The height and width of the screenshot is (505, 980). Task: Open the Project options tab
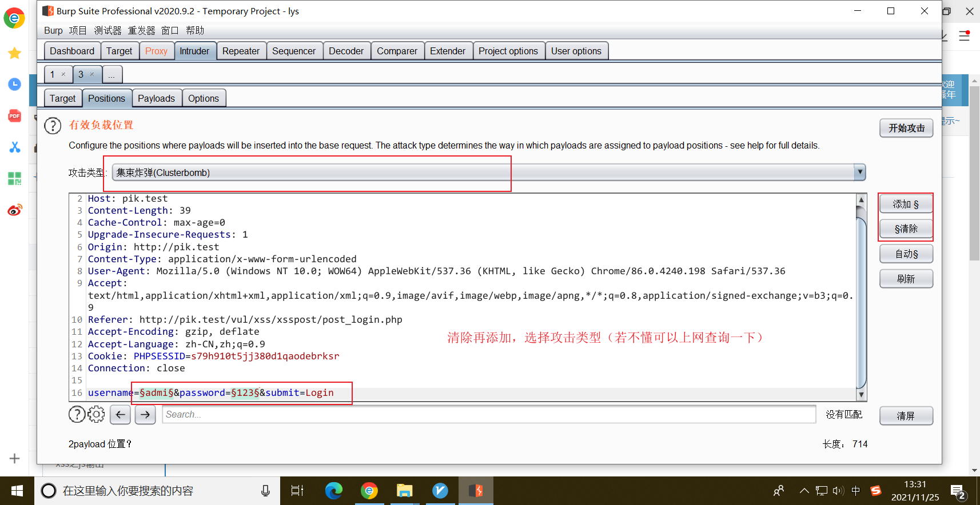[508, 51]
